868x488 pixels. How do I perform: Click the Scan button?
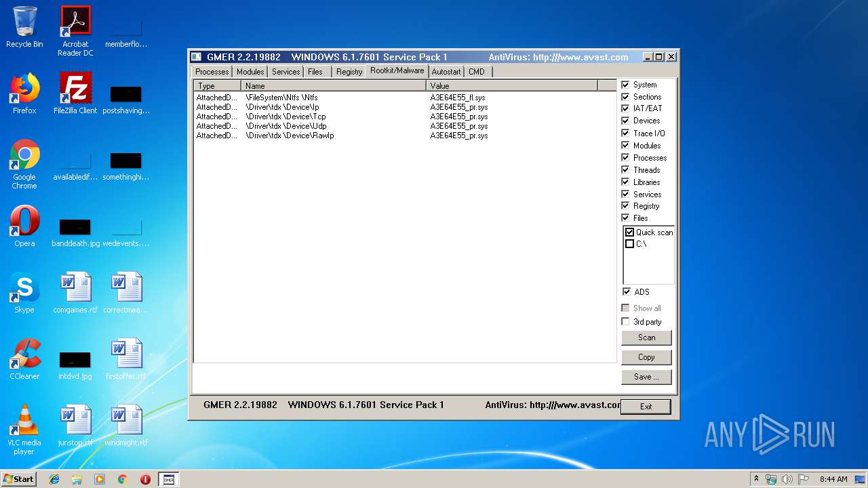[646, 338]
